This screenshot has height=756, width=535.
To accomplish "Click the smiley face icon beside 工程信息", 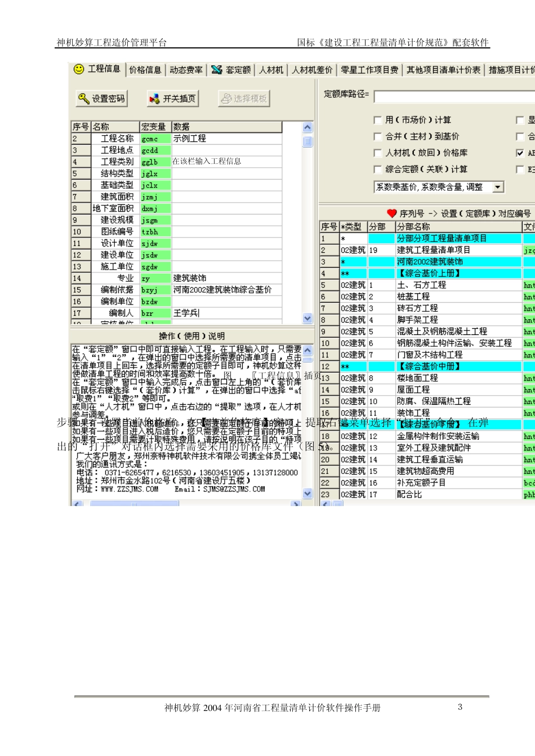I will pyautogui.click(x=79, y=69).
